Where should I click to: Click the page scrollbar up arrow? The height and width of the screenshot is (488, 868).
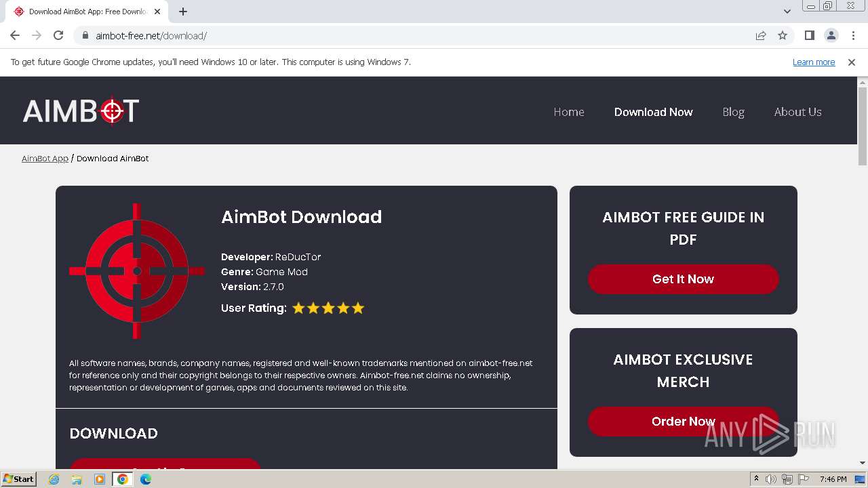863,82
